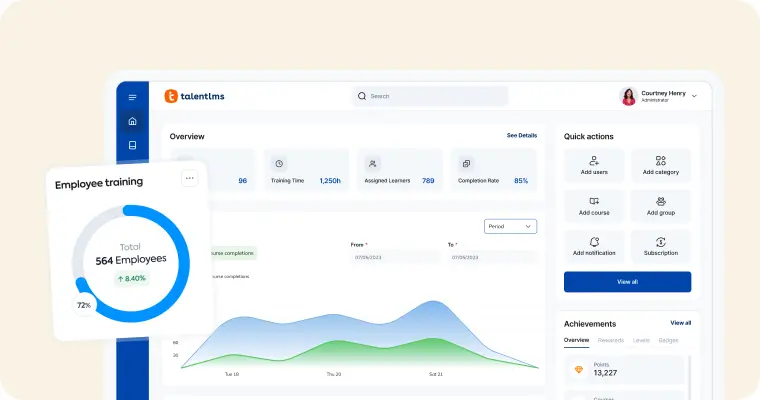Click the Add users icon
Viewport: 760px width, 400px height.
[x=594, y=161]
